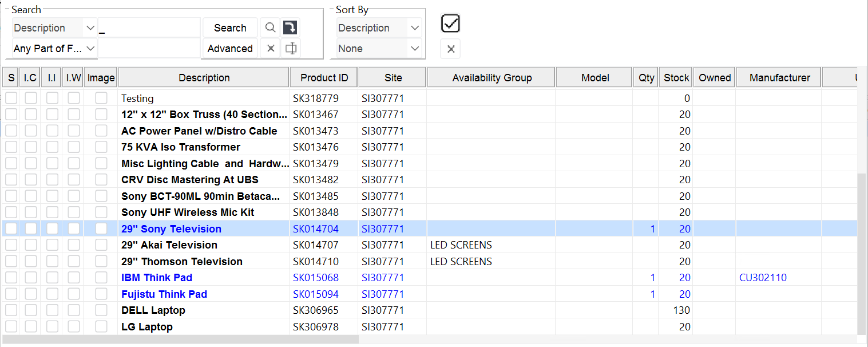Open the Sort By Description dropdown

click(415, 28)
